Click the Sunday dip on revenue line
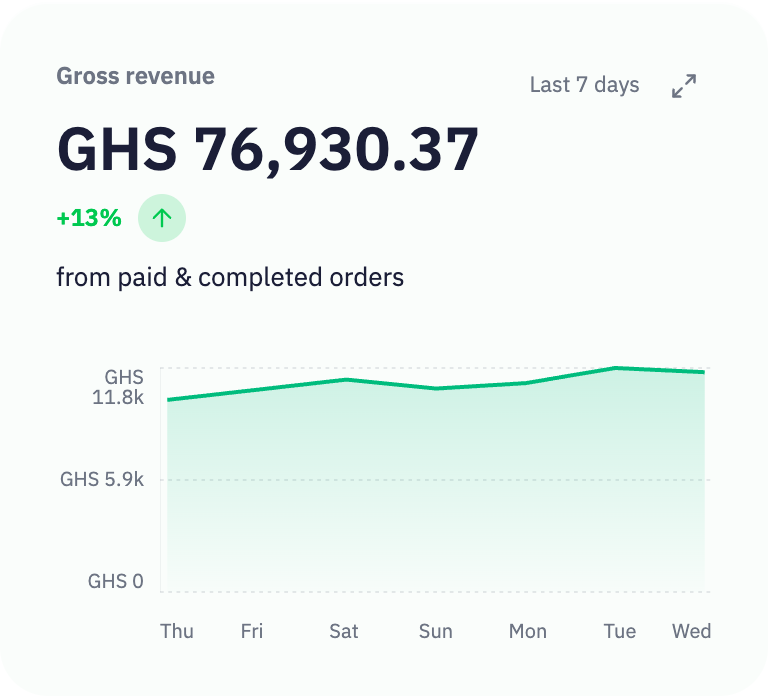The height and width of the screenshot is (696, 768). 436,388
